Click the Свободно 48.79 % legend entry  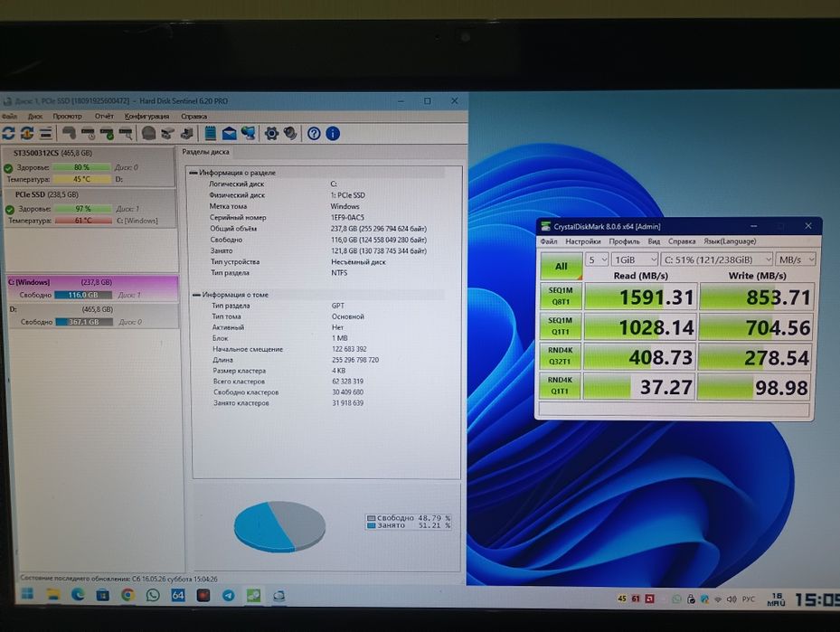[x=408, y=518]
